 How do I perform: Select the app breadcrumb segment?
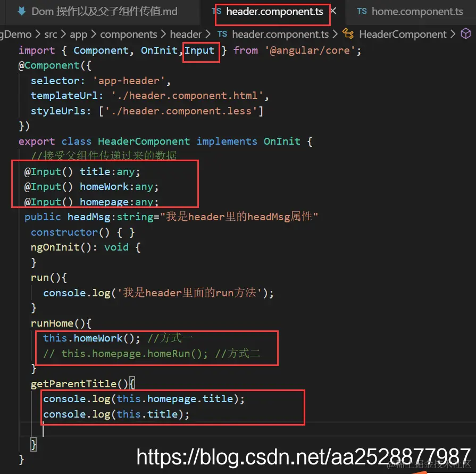78,34
